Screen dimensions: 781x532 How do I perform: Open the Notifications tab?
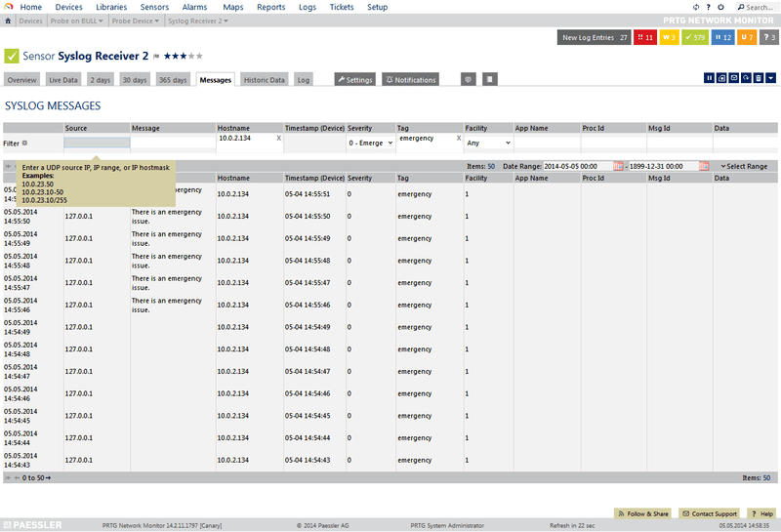410,79
